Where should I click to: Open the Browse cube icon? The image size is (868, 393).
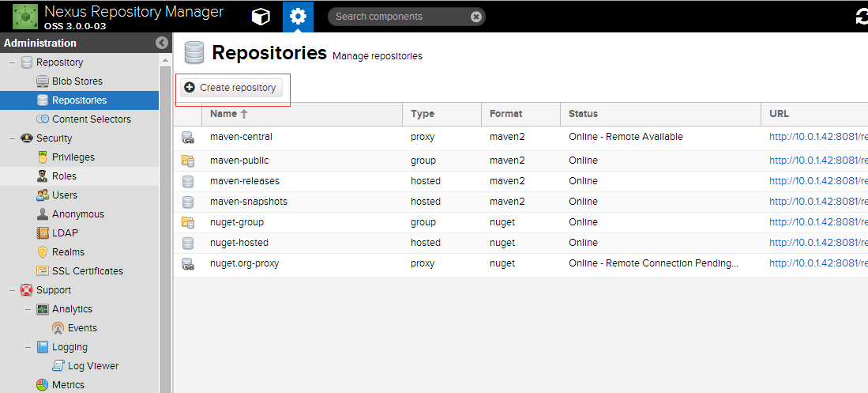261,17
